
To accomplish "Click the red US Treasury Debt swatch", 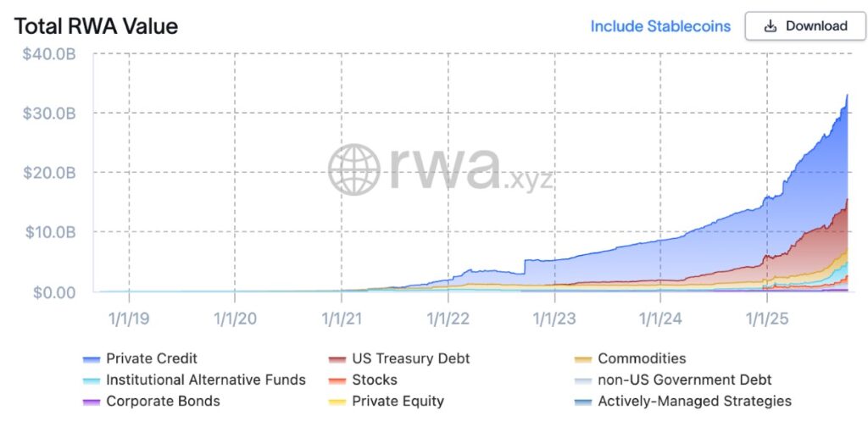I will (x=337, y=359).
